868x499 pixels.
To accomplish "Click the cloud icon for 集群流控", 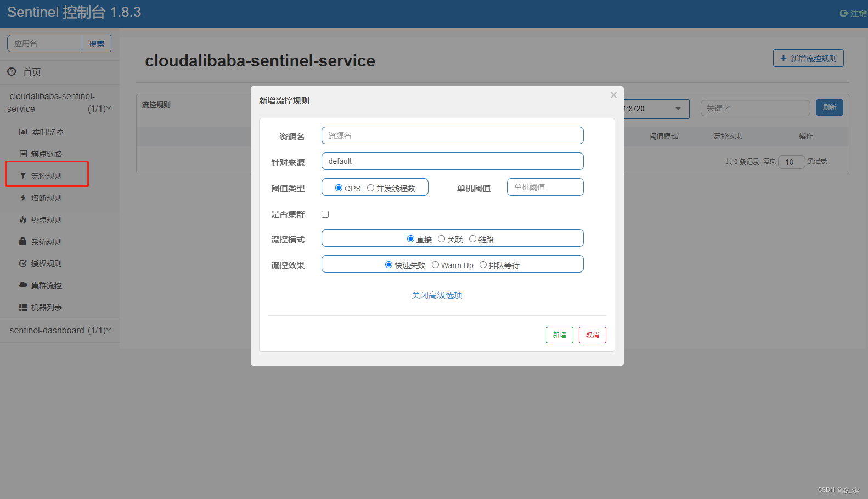I will (x=23, y=285).
